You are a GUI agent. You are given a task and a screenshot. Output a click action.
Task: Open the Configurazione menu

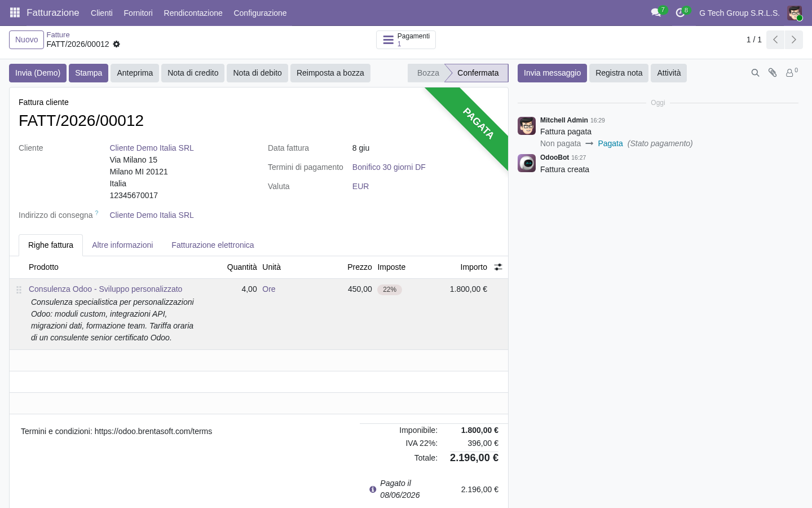point(260,13)
